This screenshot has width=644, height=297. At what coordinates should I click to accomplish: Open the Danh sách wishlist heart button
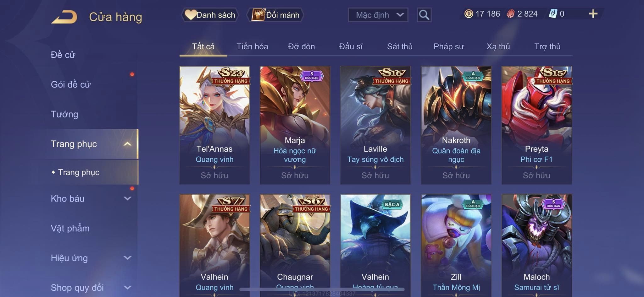[210, 15]
